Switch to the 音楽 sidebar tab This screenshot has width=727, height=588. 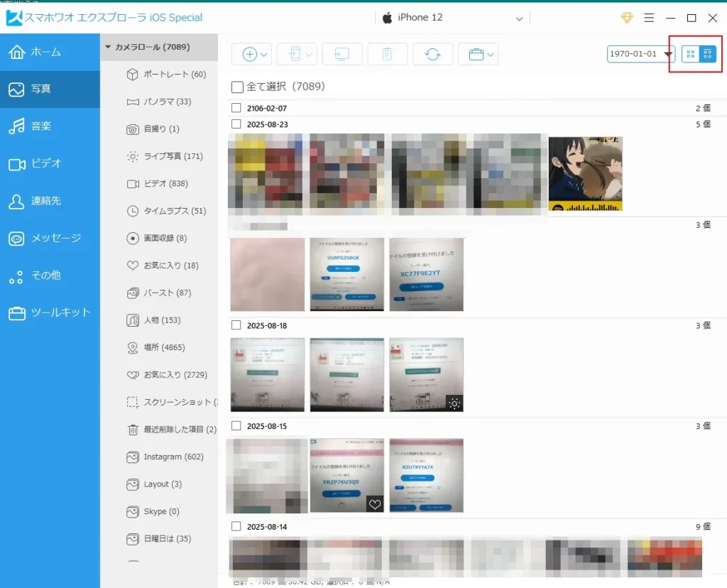tap(40, 126)
